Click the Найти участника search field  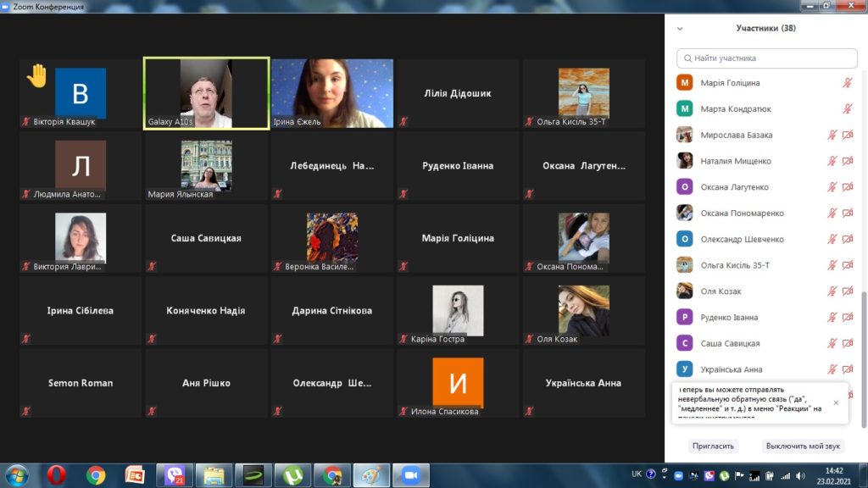point(767,58)
